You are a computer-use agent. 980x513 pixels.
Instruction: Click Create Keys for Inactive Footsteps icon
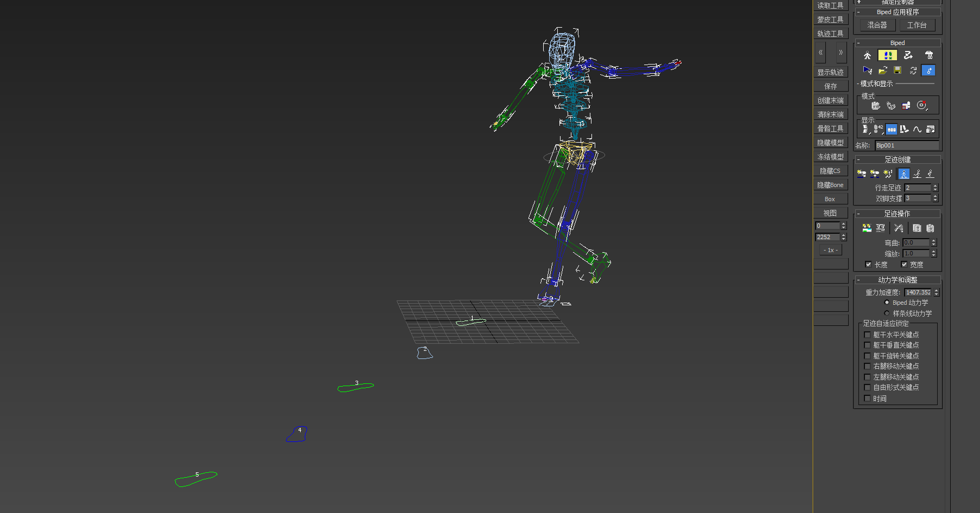click(x=867, y=228)
